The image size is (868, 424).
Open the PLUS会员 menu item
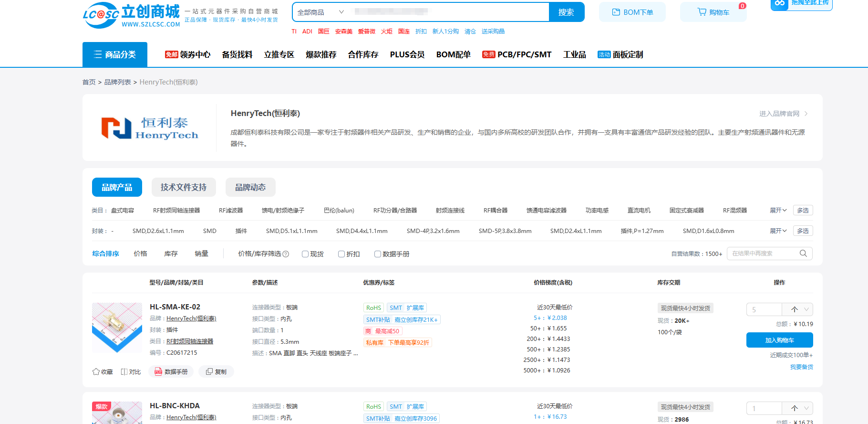407,54
